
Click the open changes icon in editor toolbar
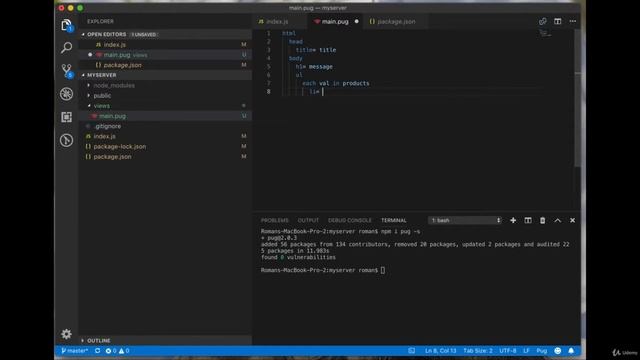542,21
